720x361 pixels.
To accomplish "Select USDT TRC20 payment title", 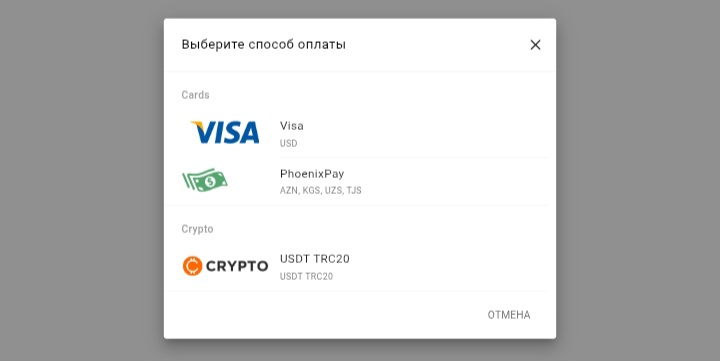I will (x=315, y=259).
